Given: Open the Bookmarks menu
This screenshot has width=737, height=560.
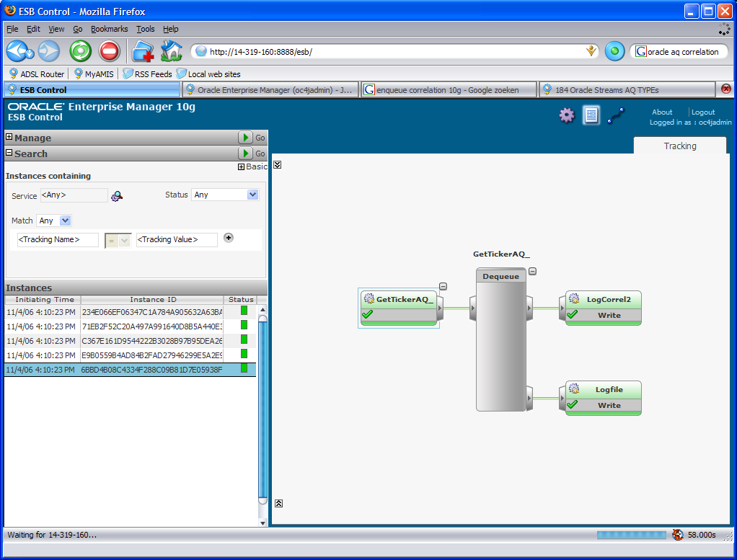Looking at the screenshot, I should [x=109, y=29].
